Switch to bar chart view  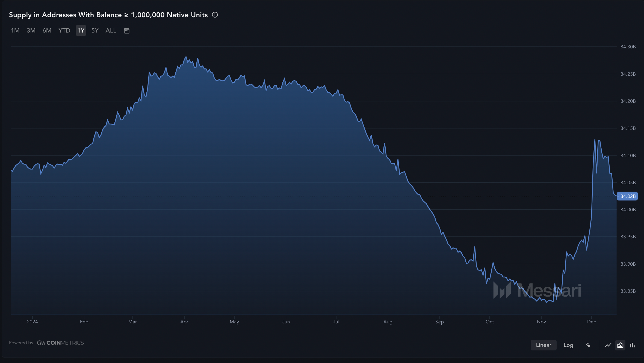tap(632, 345)
